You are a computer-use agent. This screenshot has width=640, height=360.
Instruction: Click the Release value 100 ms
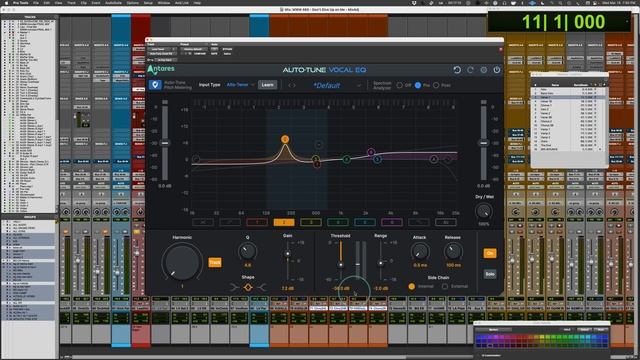click(x=453, y=265)
